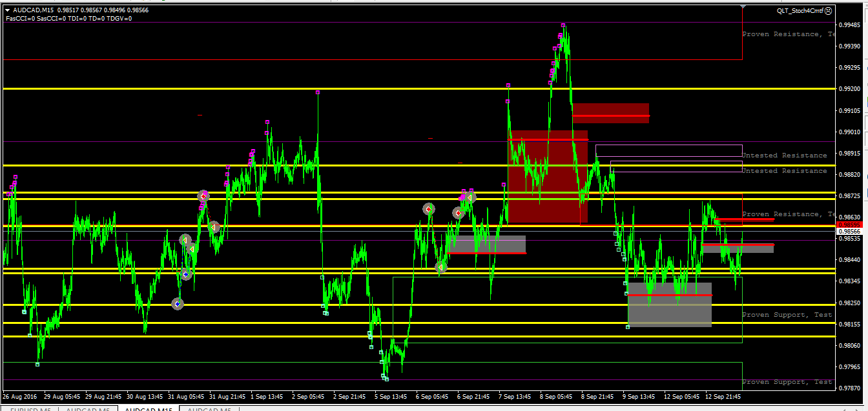Click the 30 Aug 13:45 time label

pyautogui.click(x=145, y=396)
